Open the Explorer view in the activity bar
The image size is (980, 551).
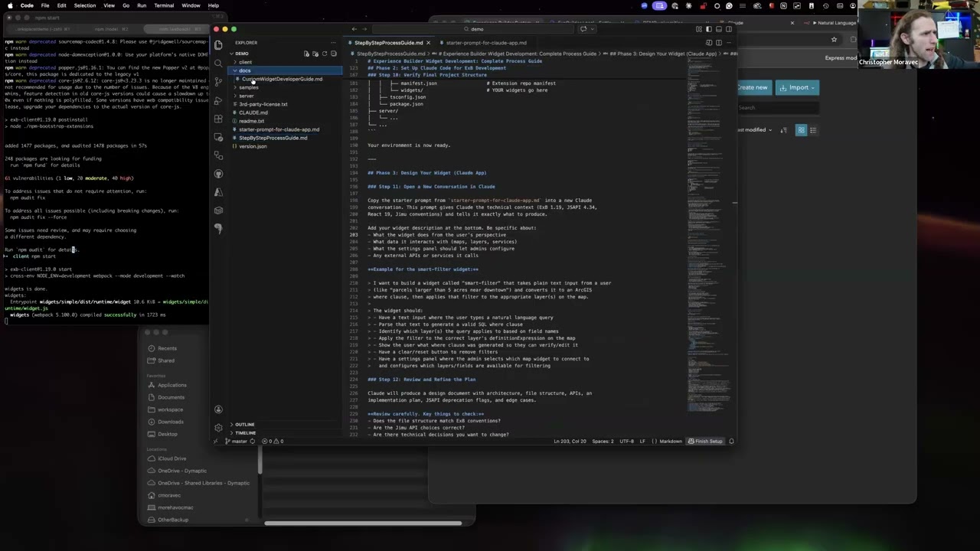coord(218,45)
